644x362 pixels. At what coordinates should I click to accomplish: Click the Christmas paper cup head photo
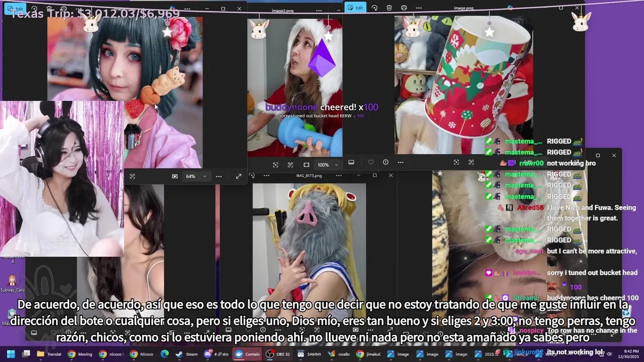463,84
